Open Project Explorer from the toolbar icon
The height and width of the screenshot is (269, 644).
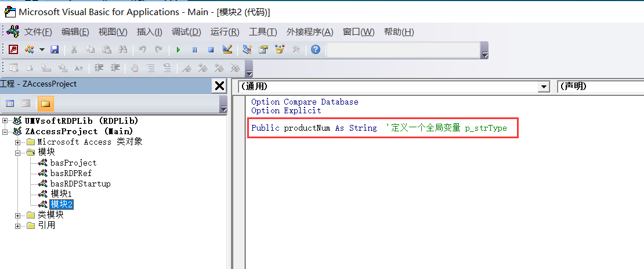point(247,50)
